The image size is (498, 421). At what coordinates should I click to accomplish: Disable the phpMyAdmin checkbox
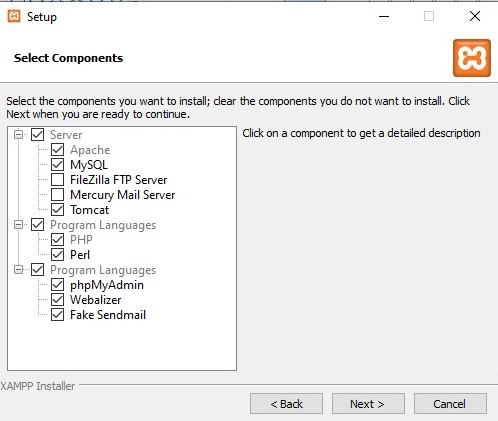pyautogui.click(x=58, y=285)
